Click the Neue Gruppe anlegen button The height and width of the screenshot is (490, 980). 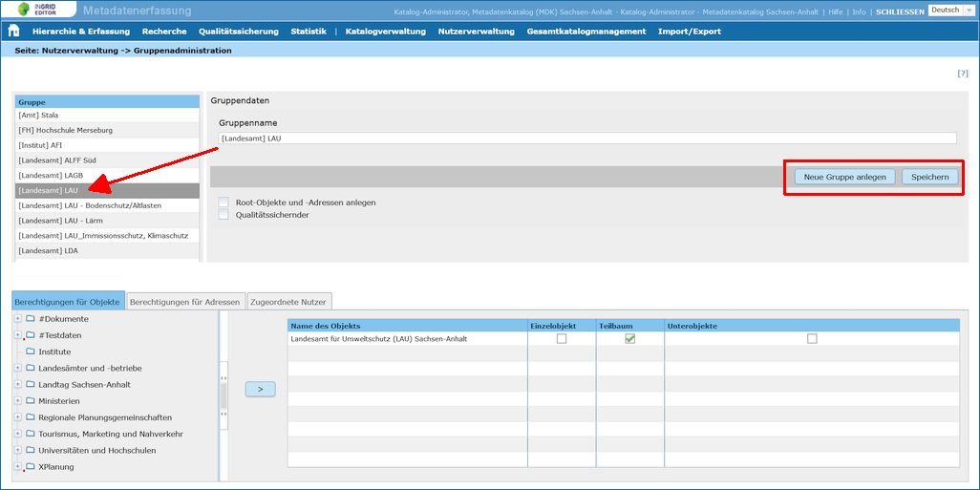[x=845, y=177]
